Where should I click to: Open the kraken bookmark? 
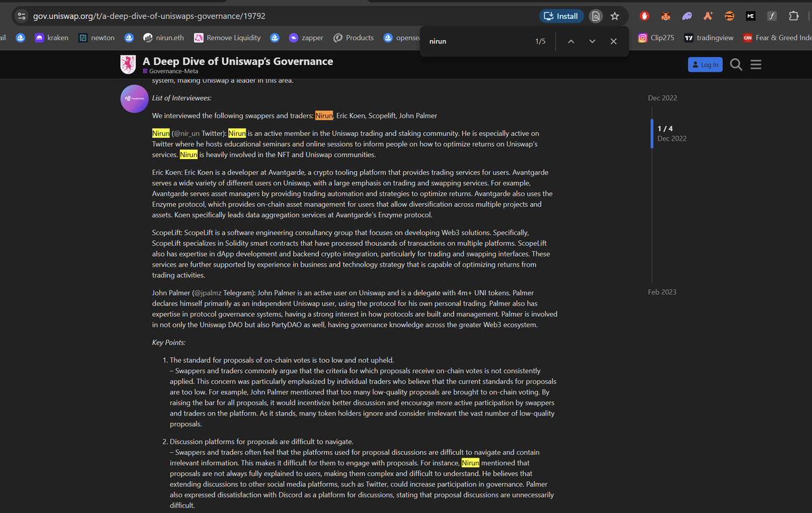pyautogui.click(x=51, y=38)
